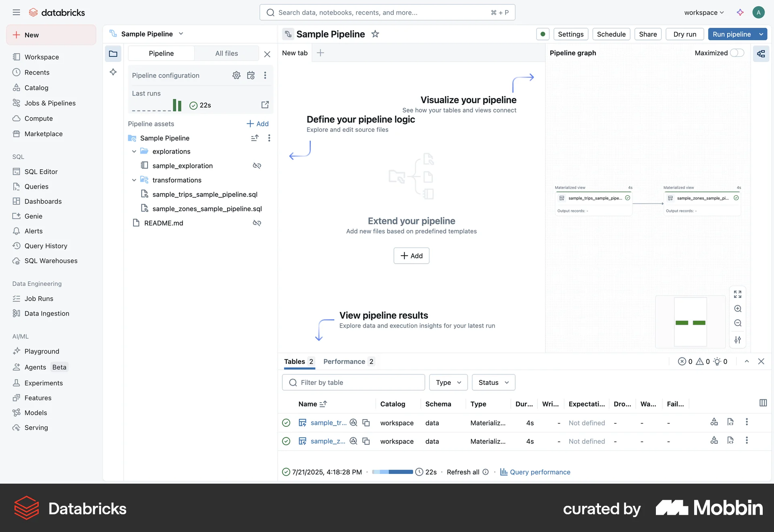Switch to the All files tab
Screen dimensions: 774x532
click(x=227, y=53)
